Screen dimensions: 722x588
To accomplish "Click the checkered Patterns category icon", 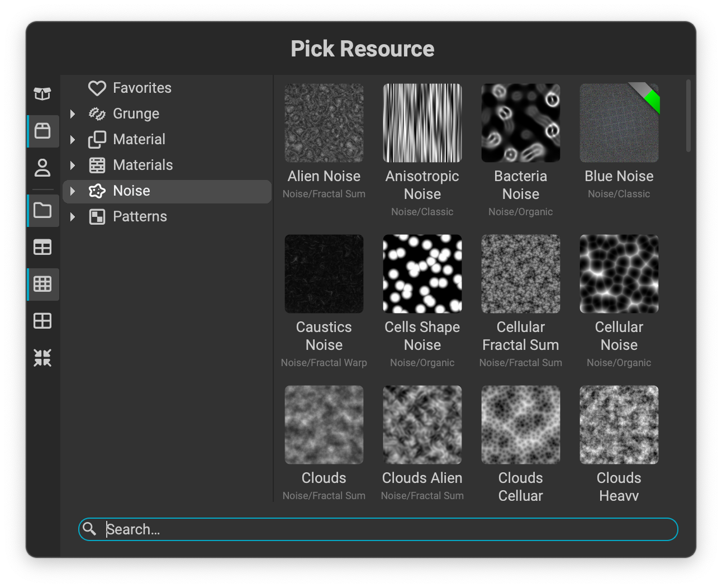I will (x=97, y=217).
